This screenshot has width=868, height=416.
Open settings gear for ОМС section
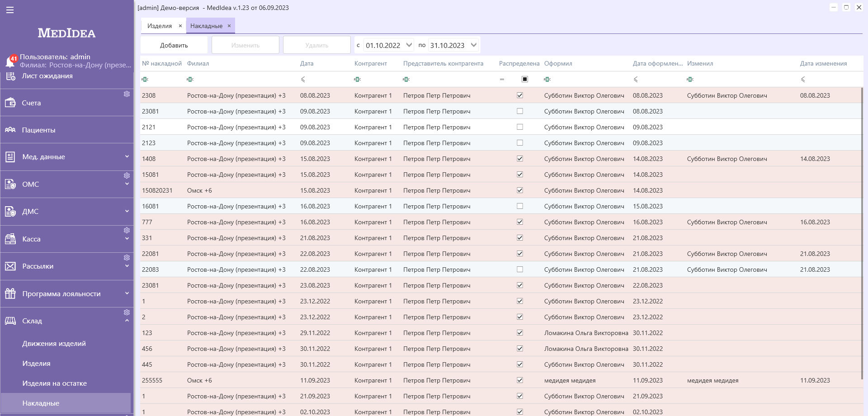pos(127,175)
